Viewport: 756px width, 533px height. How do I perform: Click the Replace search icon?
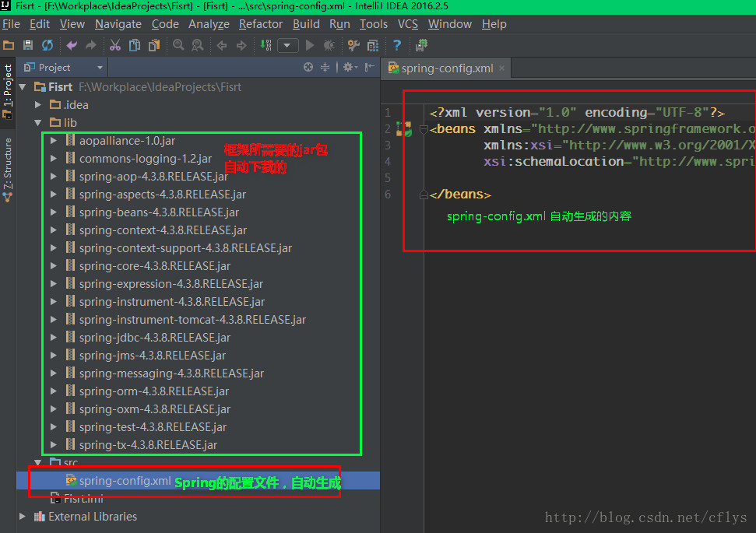click(x=197, y=45)
